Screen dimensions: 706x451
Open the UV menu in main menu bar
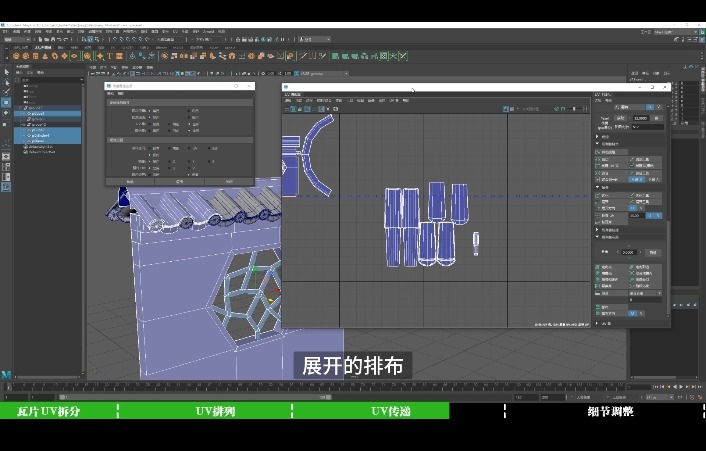pyautogui.click(x=175, y=32)
